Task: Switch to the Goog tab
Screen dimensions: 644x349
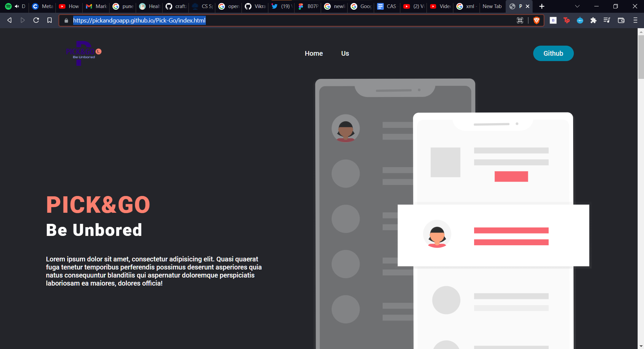Action: [x=361, y=6]
